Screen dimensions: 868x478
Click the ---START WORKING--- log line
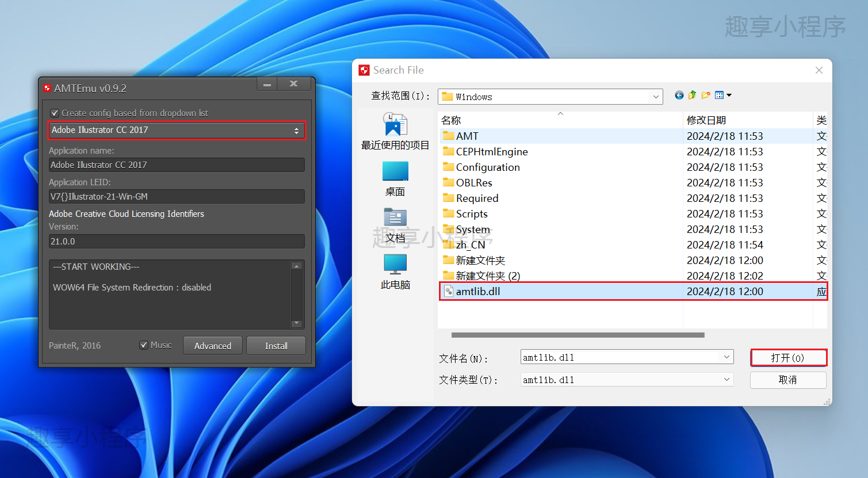(96, 267)
